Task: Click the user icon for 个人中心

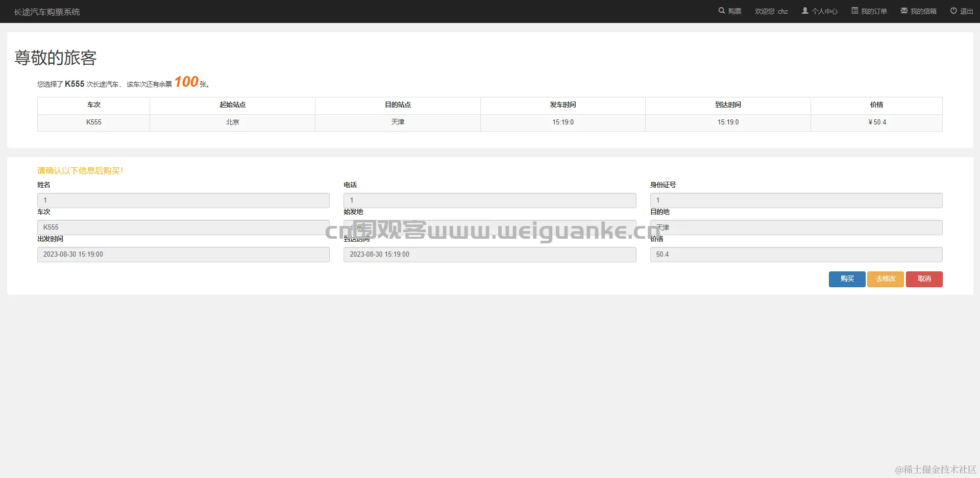Action: (x=805, y=11)
